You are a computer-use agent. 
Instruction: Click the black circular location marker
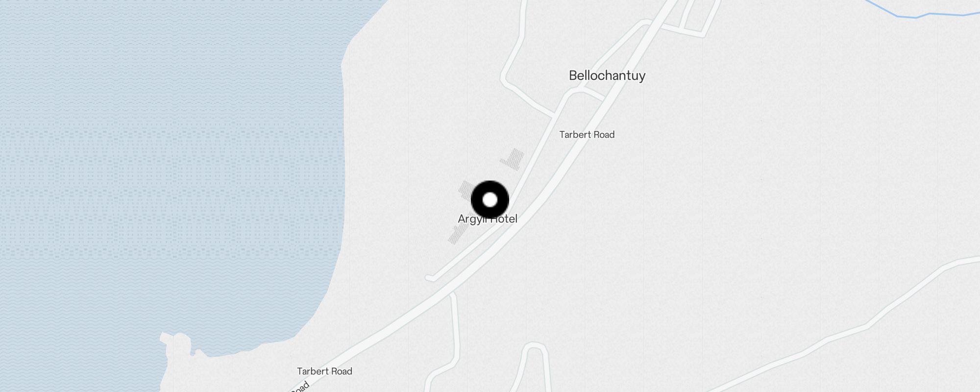(490, 200)
